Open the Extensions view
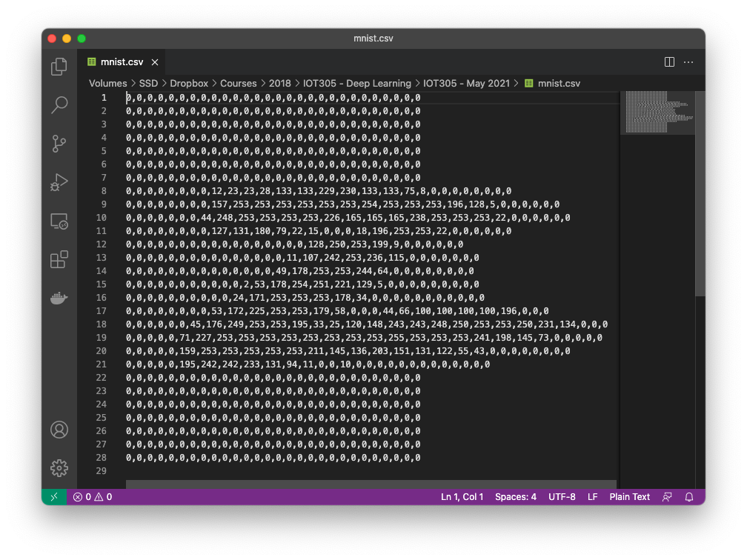 (x=59, y=260)
